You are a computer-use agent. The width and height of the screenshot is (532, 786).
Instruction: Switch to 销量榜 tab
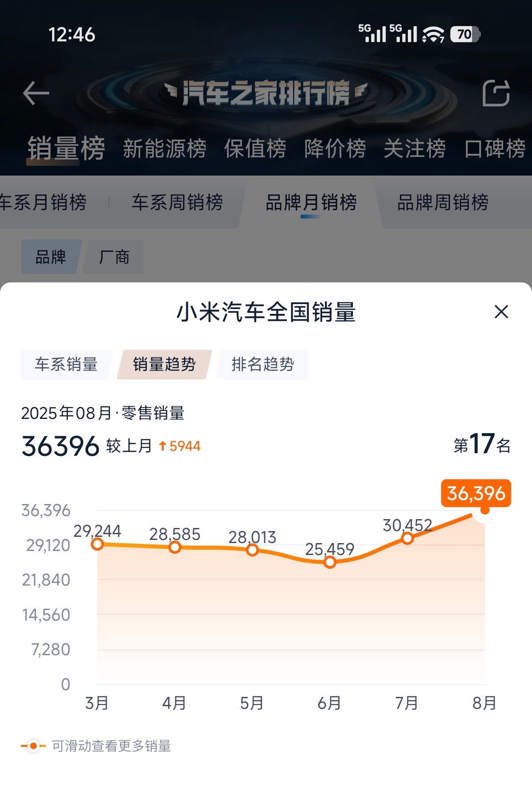66,148
